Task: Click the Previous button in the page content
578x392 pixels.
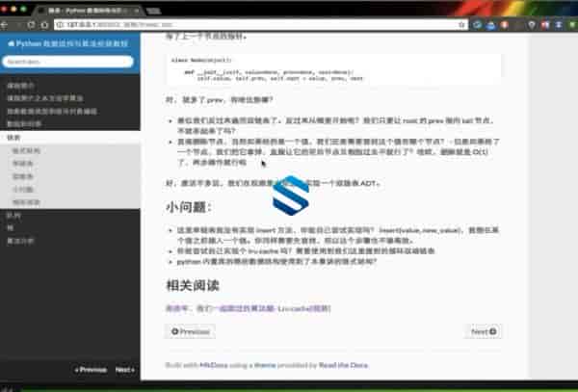Action: click(190, 331)
